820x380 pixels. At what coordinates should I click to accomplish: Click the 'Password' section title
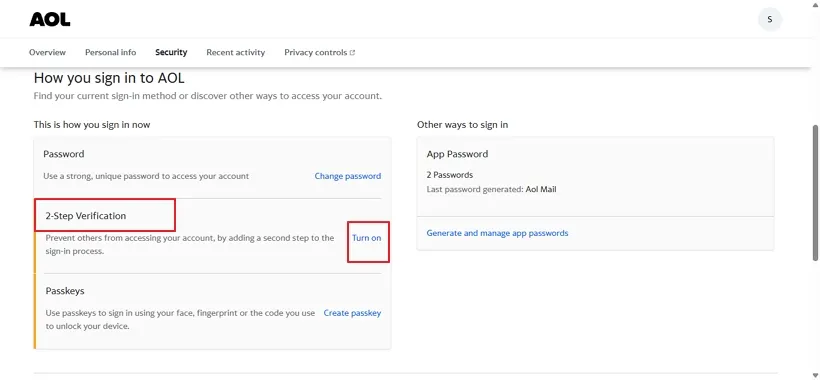tap(64, 154)
